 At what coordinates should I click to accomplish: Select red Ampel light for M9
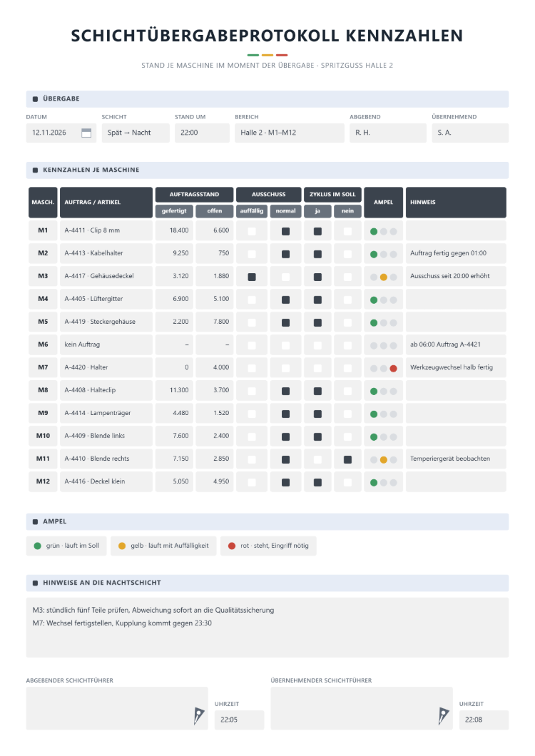point(393,414)
